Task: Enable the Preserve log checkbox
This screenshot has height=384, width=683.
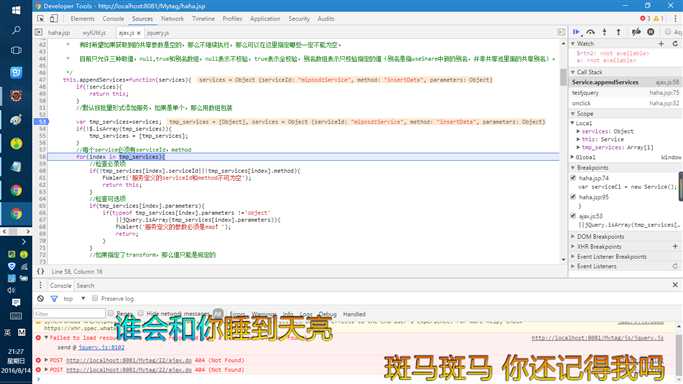Action: pyautogui.click(x=95, y=298)
